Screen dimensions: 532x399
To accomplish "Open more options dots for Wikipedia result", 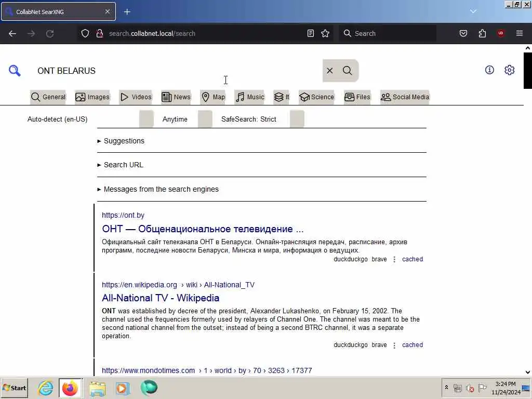I will (394, 345).
